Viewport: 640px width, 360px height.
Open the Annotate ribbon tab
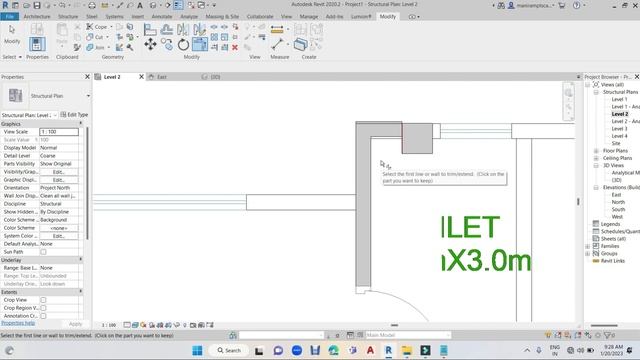pos(162,16)
